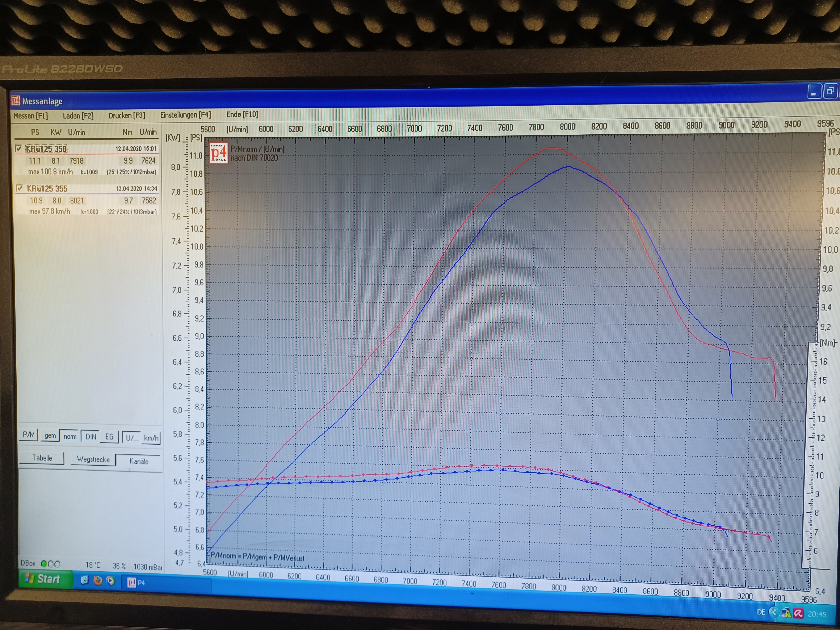Open the Messen [F1] menu
The height and width of the screenshot is (630, 840).
[x=31, y=116]
